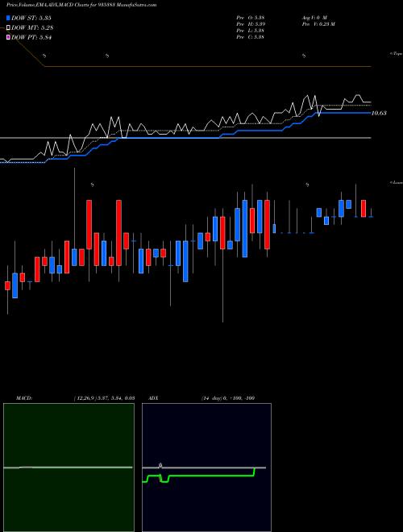Click the 10.63 price label
Viewport: 403px width, 532px height.
[x=379, y=113]
